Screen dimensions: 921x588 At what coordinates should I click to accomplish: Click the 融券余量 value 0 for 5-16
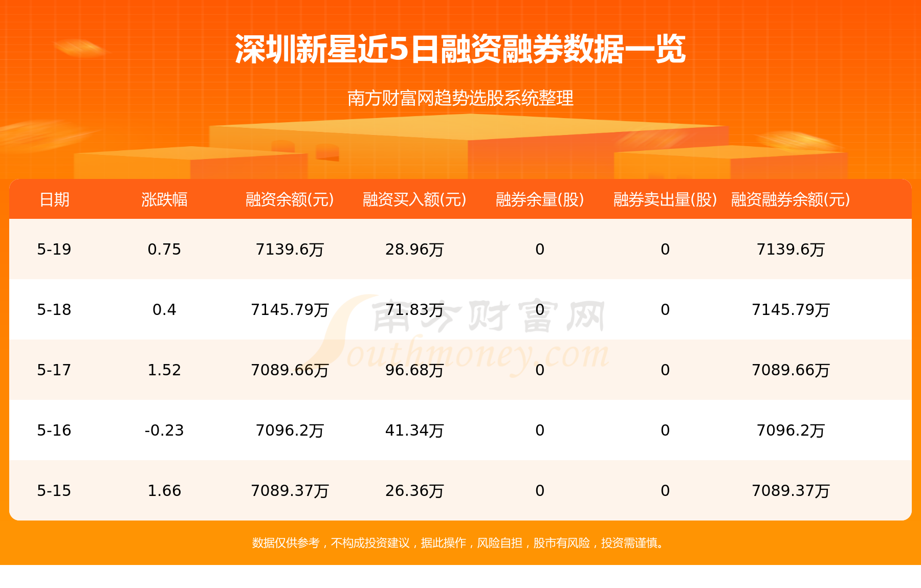point(540,431)
